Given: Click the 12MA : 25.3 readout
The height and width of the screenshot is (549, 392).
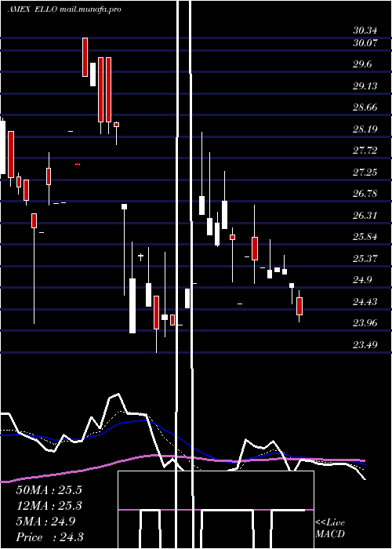Looking at the screenshot, I should pyautogui.click(x=49, y=506).
